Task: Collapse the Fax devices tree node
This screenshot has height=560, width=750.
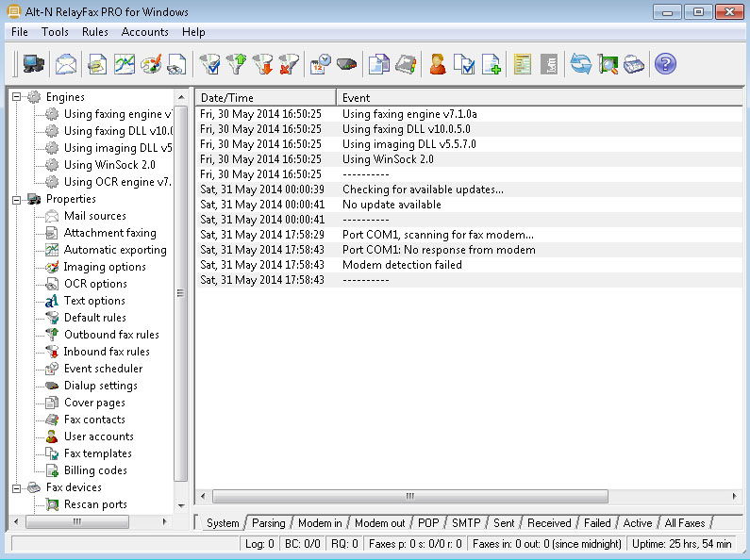Action: click(x=17, y=487)
